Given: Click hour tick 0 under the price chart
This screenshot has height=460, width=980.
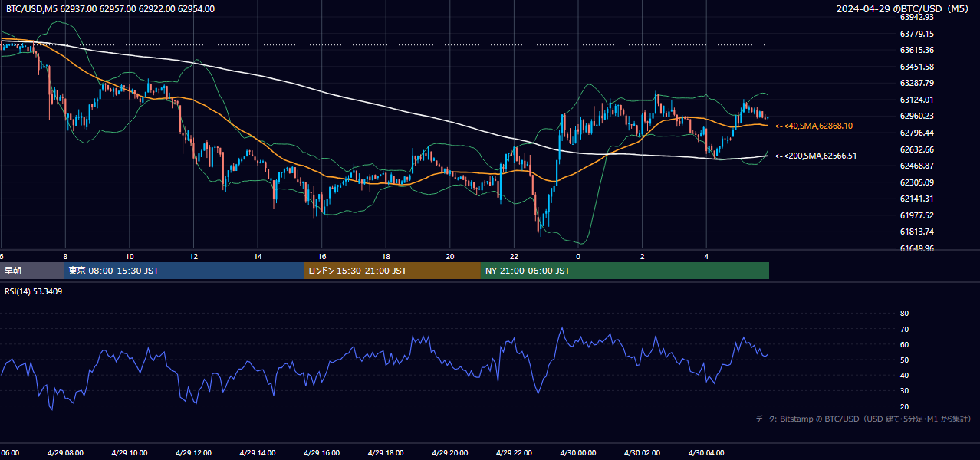Looking at the screenshot, I should (x=578, y=256).
